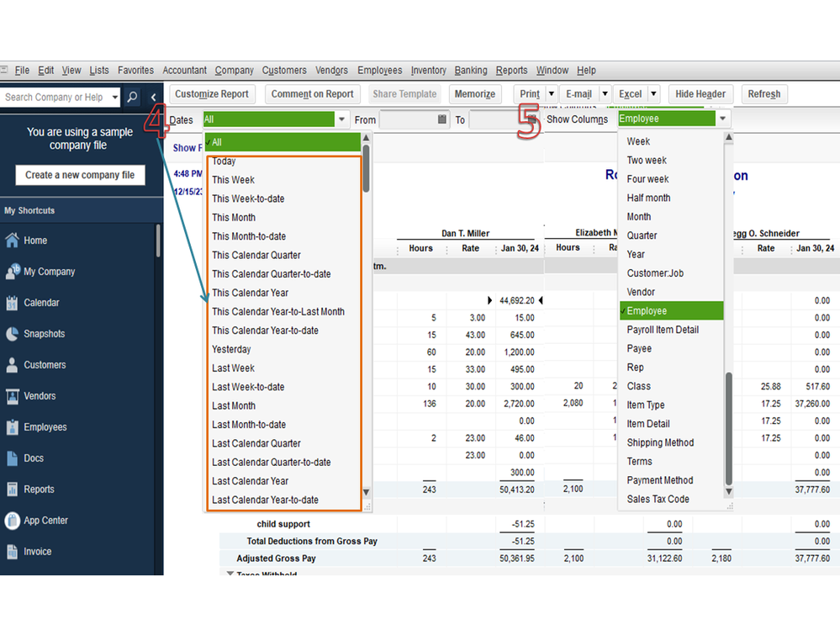Select This Week in the Dates list

[x=233, y=180]
